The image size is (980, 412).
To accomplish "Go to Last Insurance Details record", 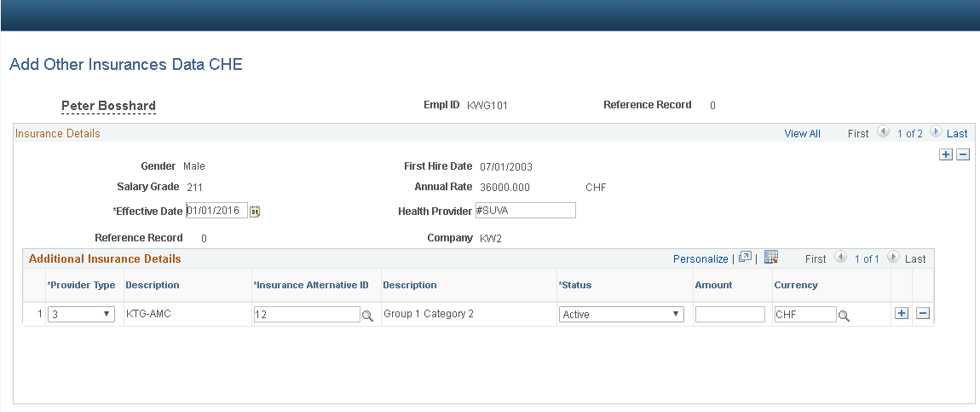I will click(x=957, y=134).
